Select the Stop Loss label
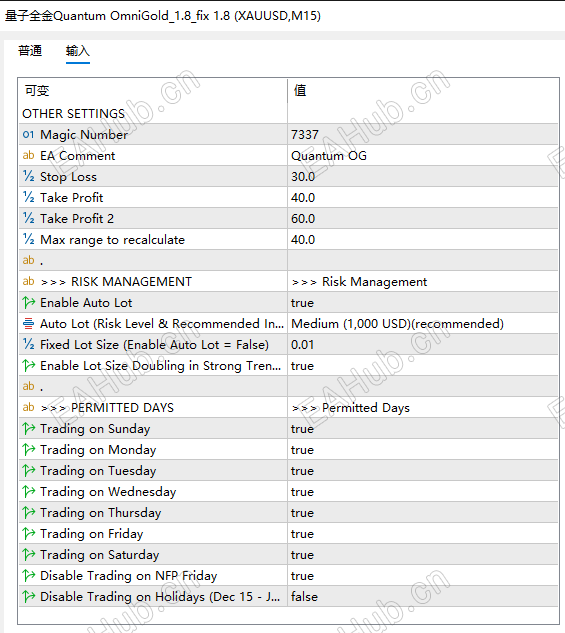This screenshot has height=633, width=565. click(68, 176)
